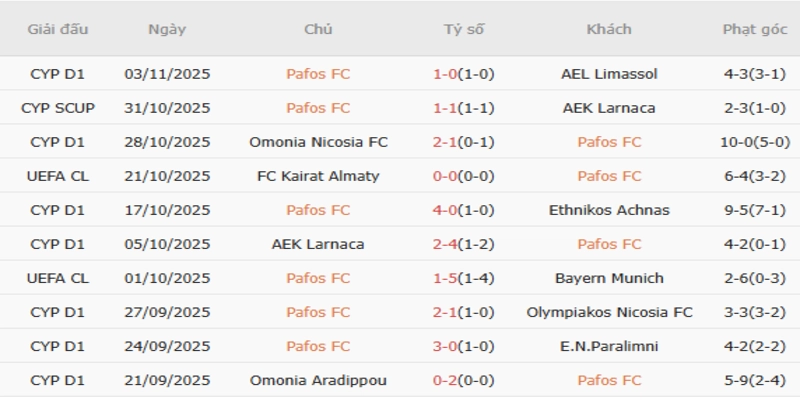Screen dimensions: 800x400
Task: Open the AEL Limassol team link
Action: tap(609, 74)
